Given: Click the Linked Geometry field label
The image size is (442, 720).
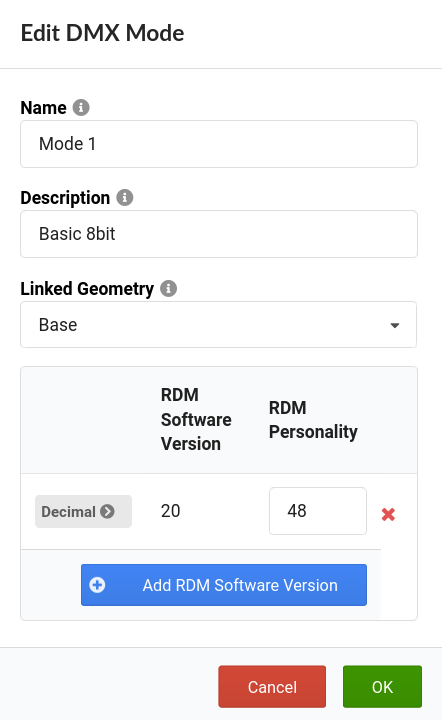Looking at the screenshot, I should (87, 289).
